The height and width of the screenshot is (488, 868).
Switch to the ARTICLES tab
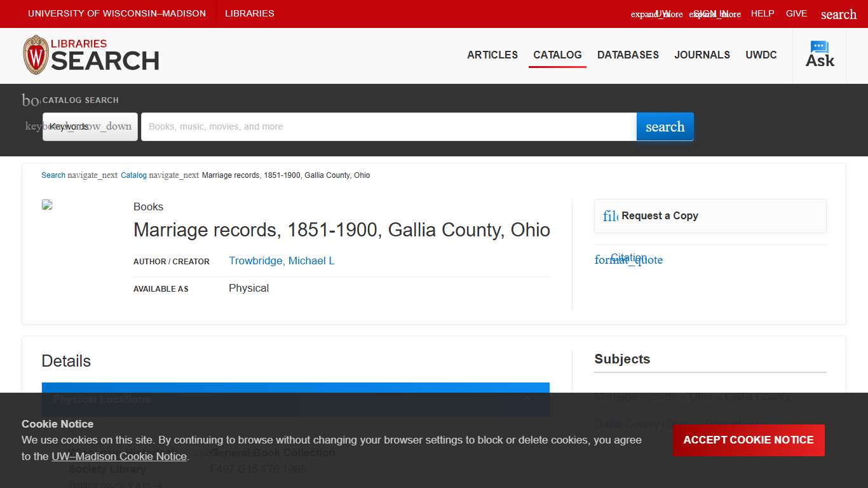(x=492, y=55)
